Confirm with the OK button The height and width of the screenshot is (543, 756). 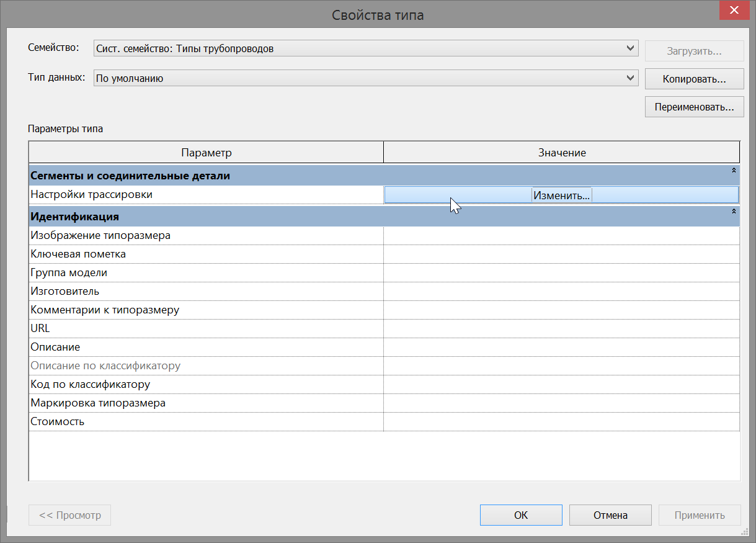[x=521, y=515]
